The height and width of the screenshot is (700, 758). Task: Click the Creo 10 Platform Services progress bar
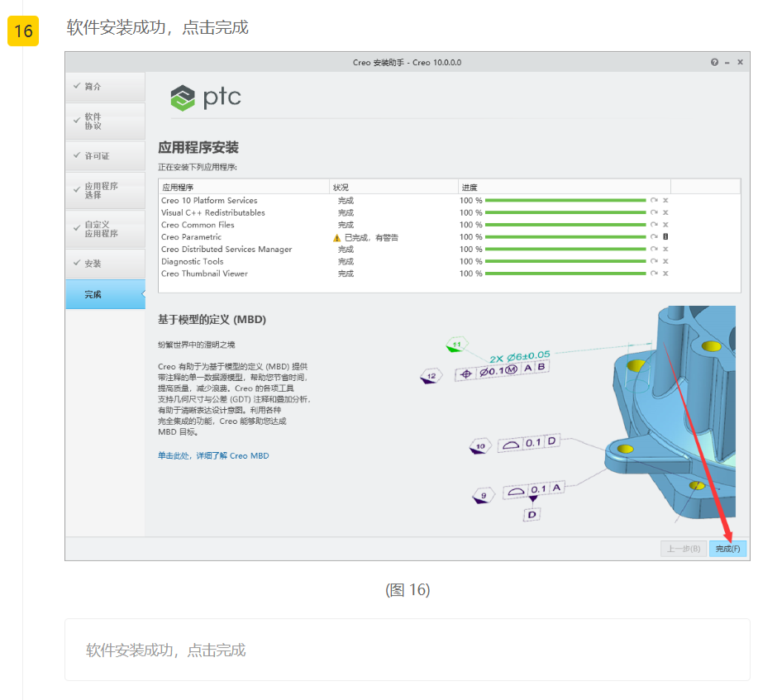pos(565,200)
